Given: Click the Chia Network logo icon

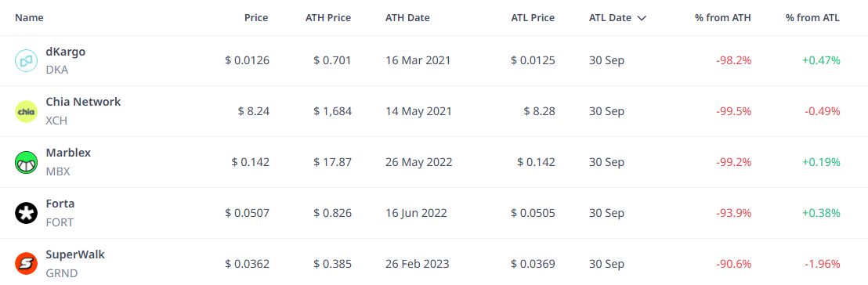Looking at the screenshot, I should [x=26, y=112].
